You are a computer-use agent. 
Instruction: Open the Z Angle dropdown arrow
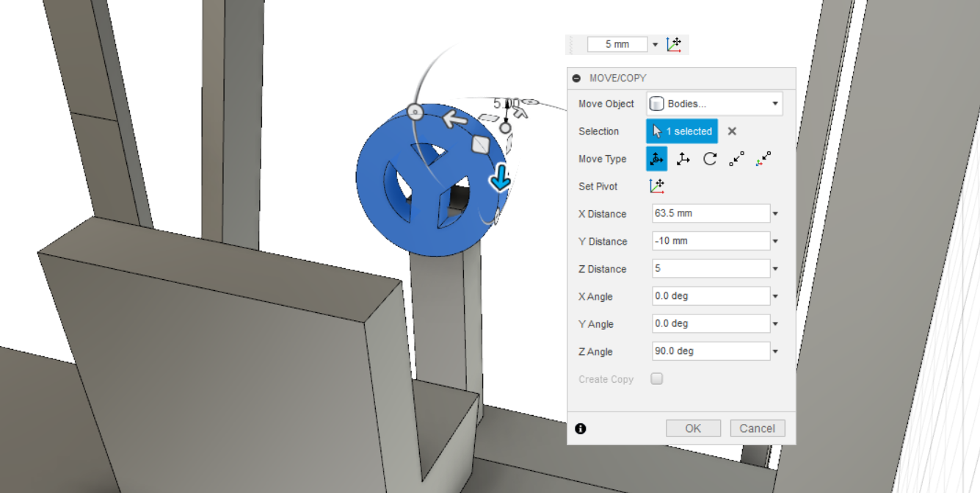pos(775,352)
